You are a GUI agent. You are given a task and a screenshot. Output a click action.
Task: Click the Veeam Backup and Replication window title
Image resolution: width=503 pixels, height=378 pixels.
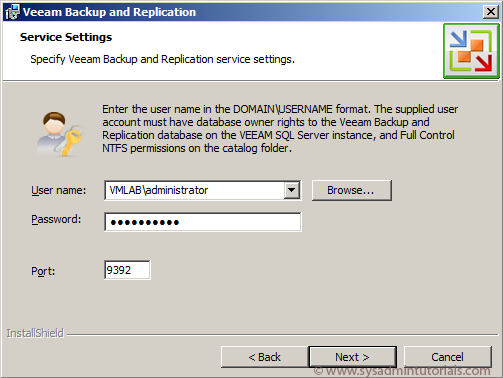[x=109, y=12]
